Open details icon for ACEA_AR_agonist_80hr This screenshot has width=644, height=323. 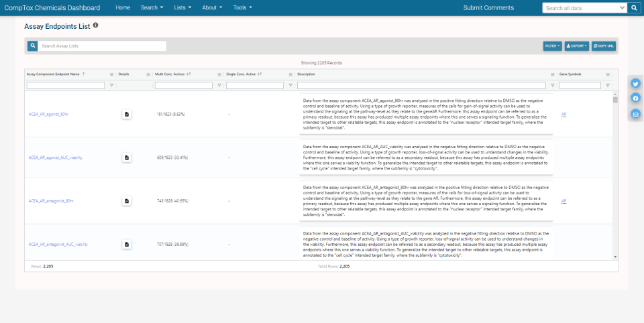126,115
